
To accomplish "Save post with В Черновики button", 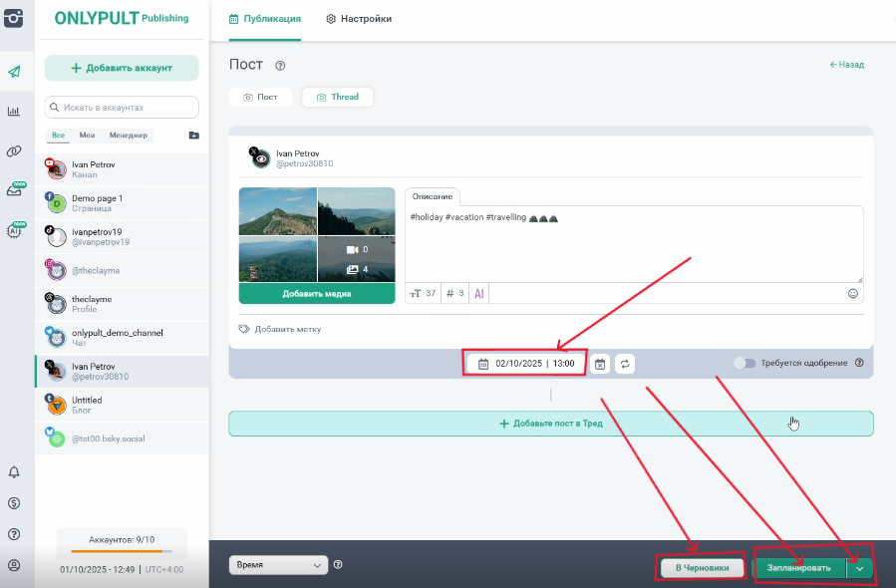I will (702, 568).
